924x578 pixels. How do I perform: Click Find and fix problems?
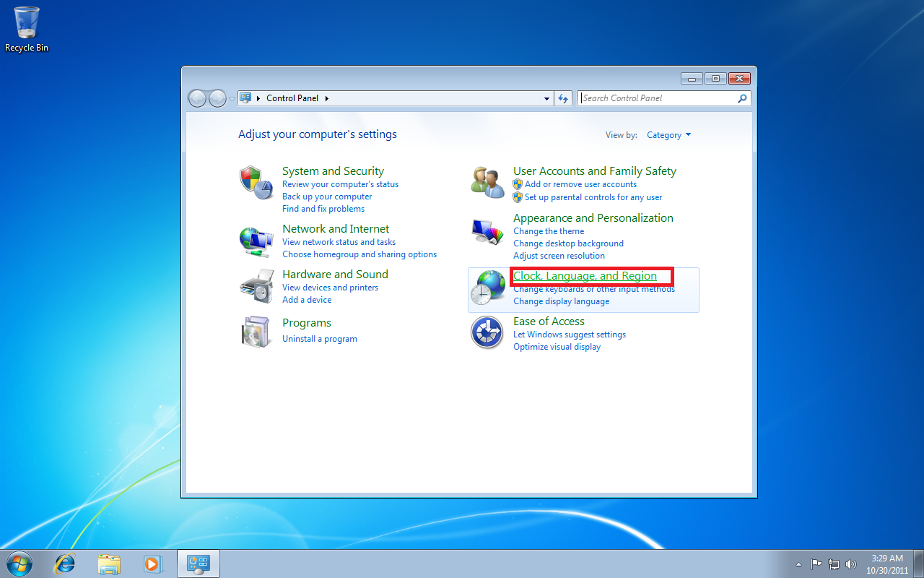click(x=323, y=209)
